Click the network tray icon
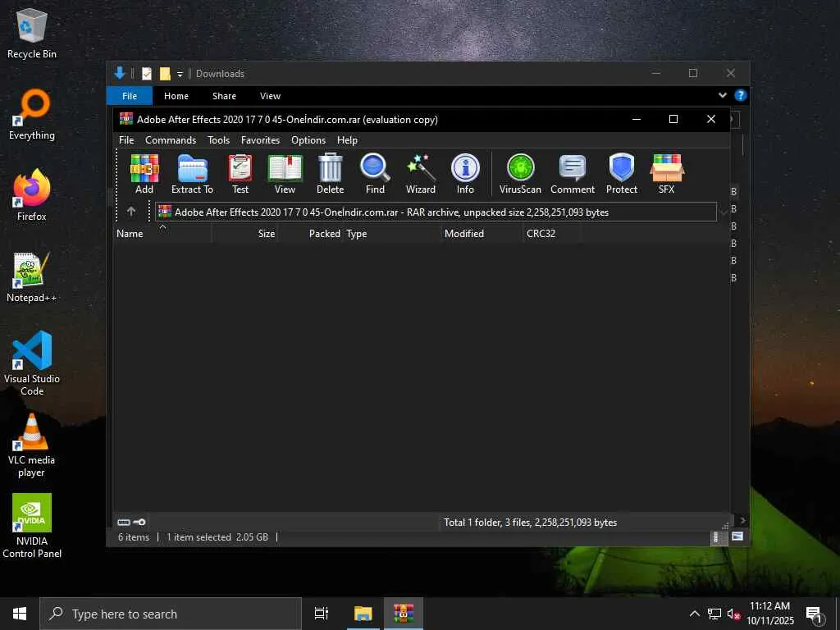Viewport: 840px width, 630px height. click(714, 614)
